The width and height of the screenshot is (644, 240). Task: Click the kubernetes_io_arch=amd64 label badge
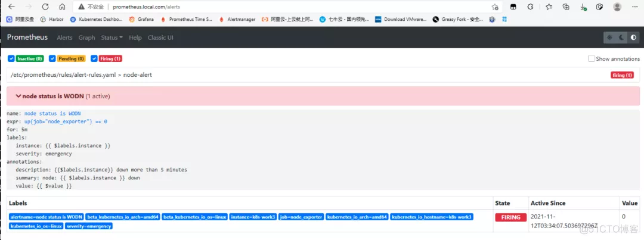357,217
